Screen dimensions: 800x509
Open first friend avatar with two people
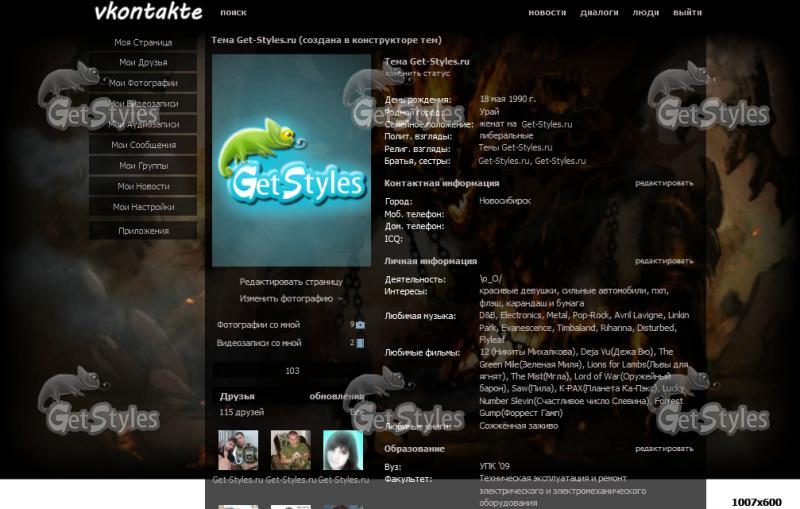click(x=238, y=450)
